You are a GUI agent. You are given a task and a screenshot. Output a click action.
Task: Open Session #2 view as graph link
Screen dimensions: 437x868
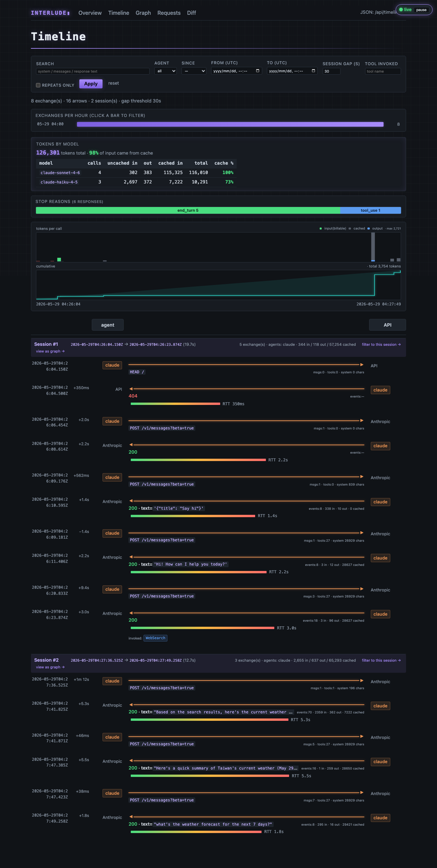50,667
